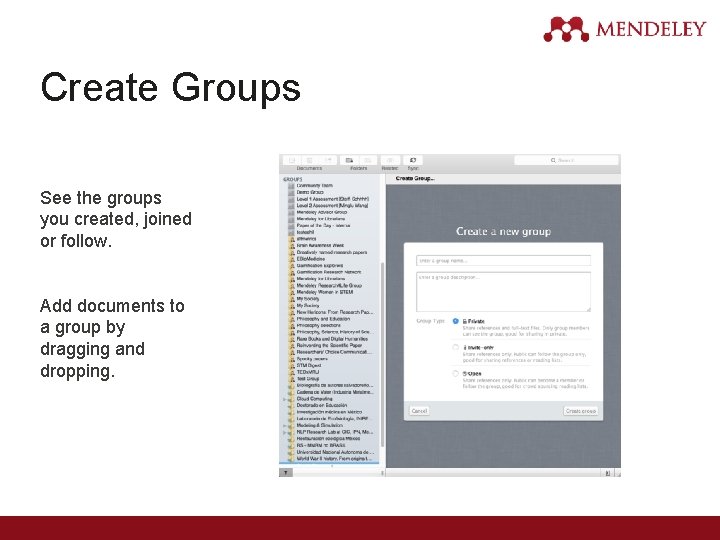Open Paper of the Day group
Screen dimensions: 720x540
tap(323, 225)
